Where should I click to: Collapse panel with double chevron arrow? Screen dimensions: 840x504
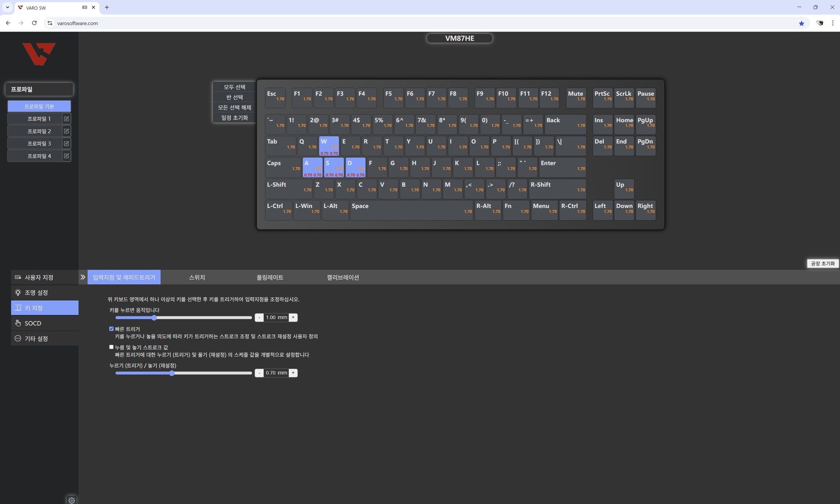point(83,277)
